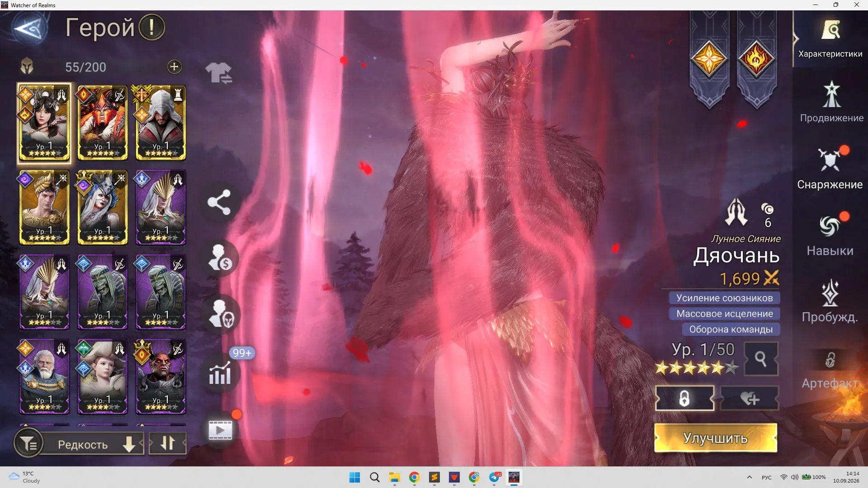Open the video playback icon
Image resolution: width=868 pixels, height=488 pixels.
pos(220,430)
